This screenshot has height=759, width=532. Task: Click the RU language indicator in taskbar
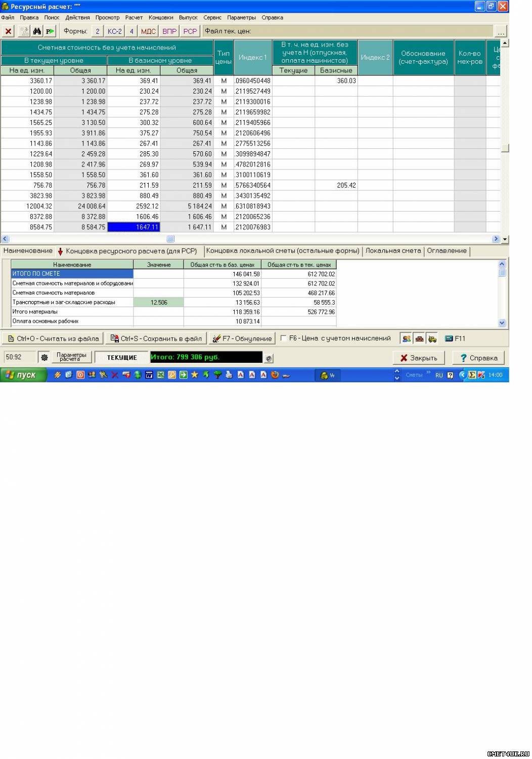click(439, 375)
